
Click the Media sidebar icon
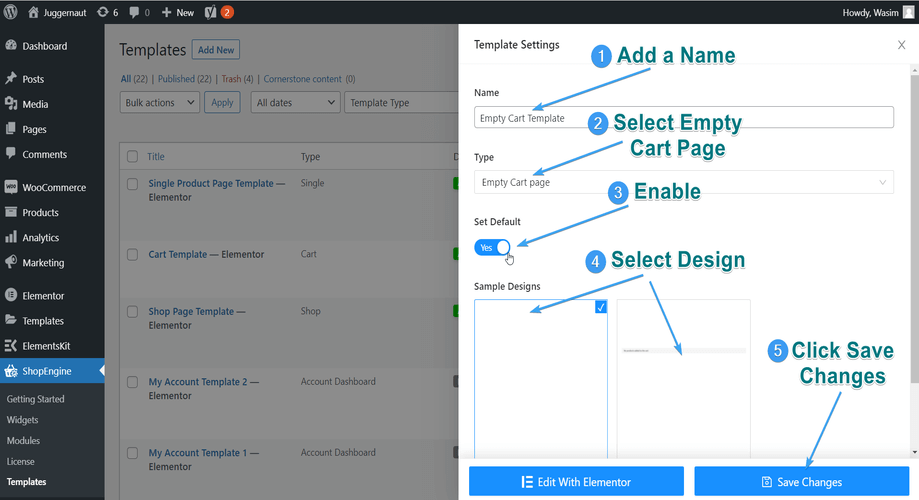point(11,104)
